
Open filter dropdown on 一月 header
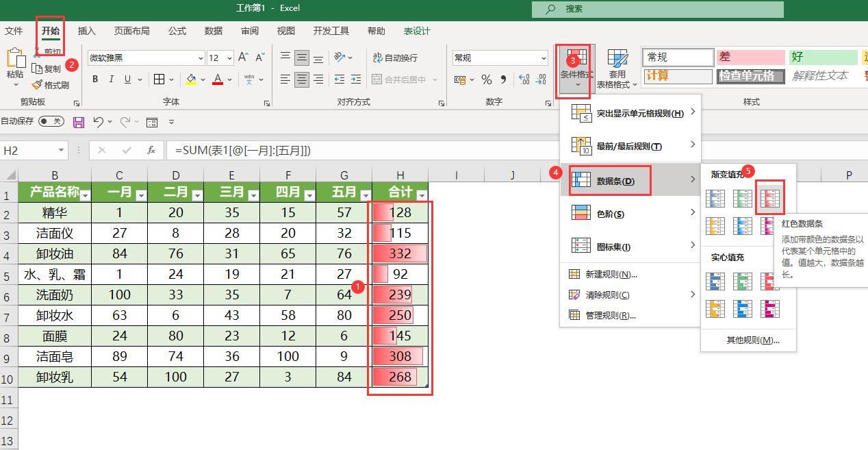pyautogui.click(x=141, y=195)
